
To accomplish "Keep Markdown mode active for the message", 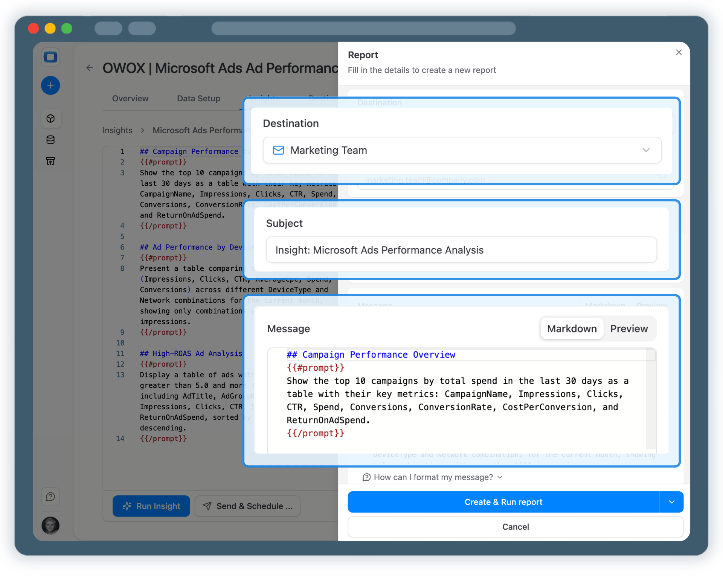I will point(571,328).
